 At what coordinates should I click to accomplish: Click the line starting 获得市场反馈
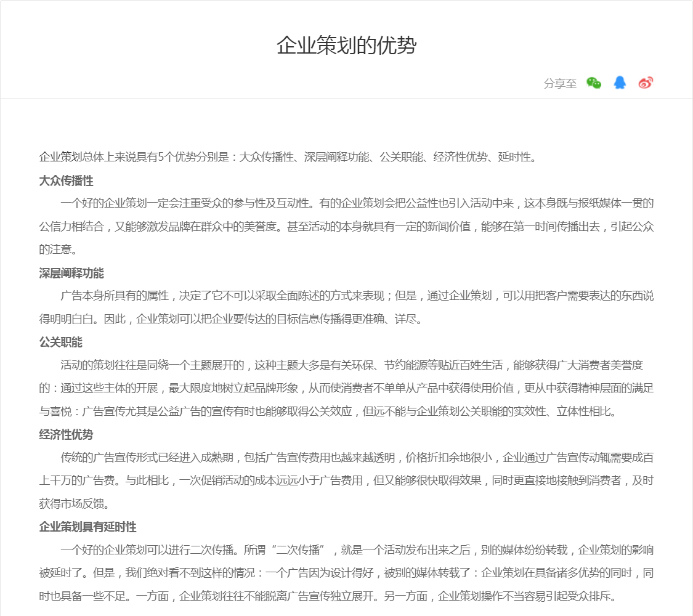click(74, 504)
